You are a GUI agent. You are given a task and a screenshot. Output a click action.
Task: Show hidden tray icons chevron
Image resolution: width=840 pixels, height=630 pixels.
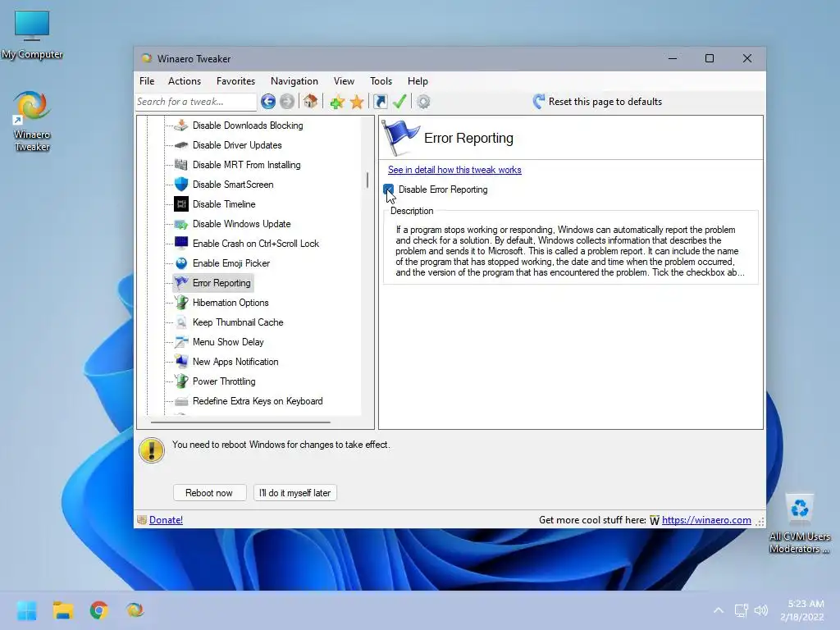pos(719,610)
